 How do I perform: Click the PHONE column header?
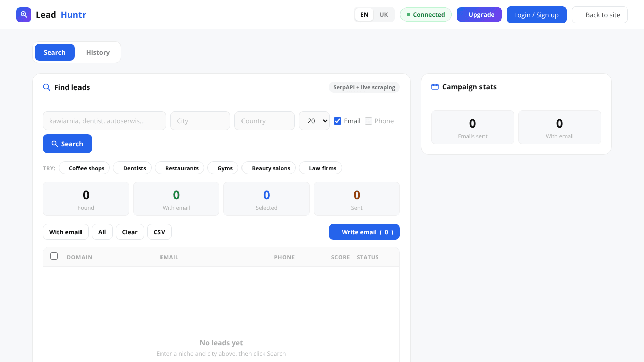pos(284,257)
